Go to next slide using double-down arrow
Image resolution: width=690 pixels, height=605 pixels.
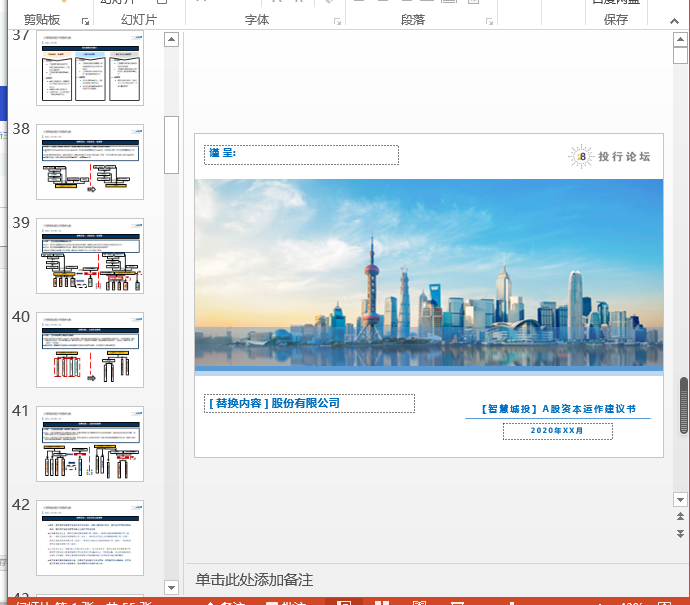click(680, 535)
